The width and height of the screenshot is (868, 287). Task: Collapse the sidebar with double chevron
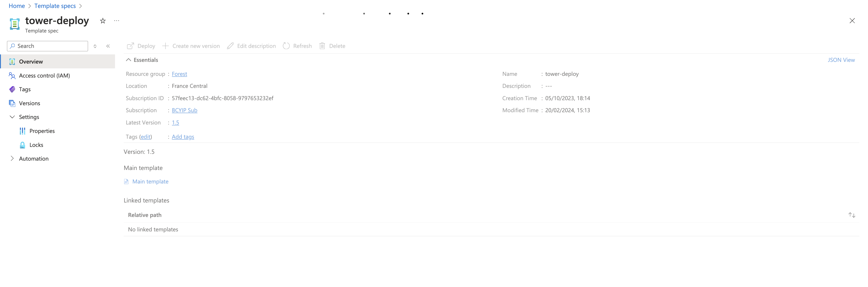[108, 46]
